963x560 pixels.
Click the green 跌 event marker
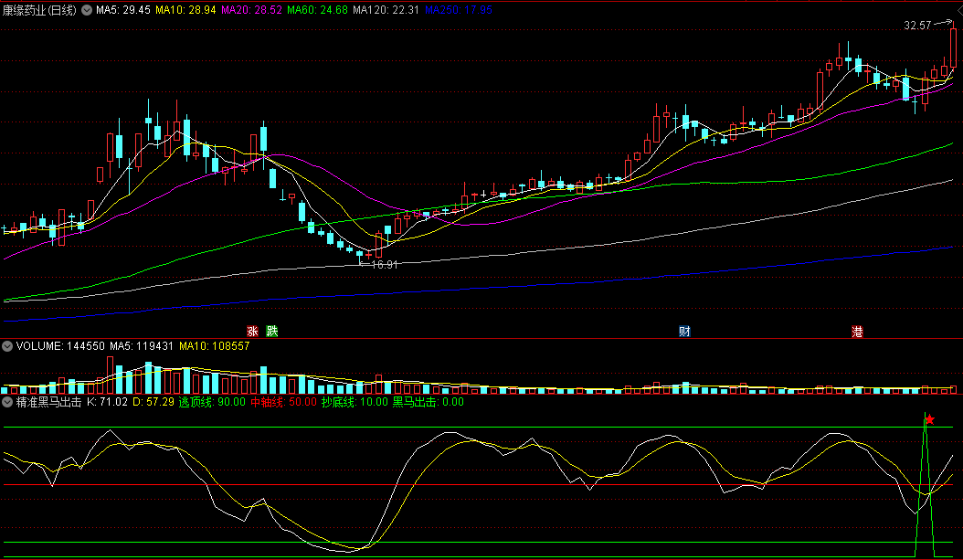272,332
